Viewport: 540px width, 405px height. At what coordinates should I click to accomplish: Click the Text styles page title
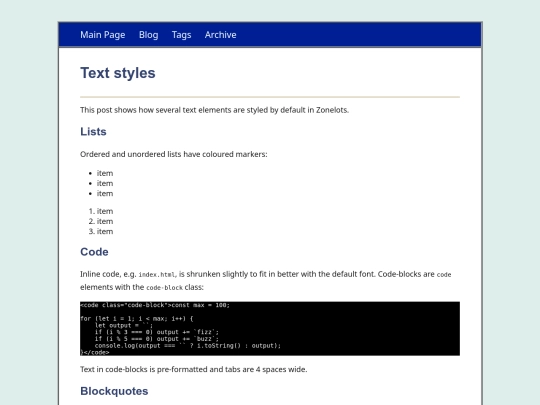118,73
